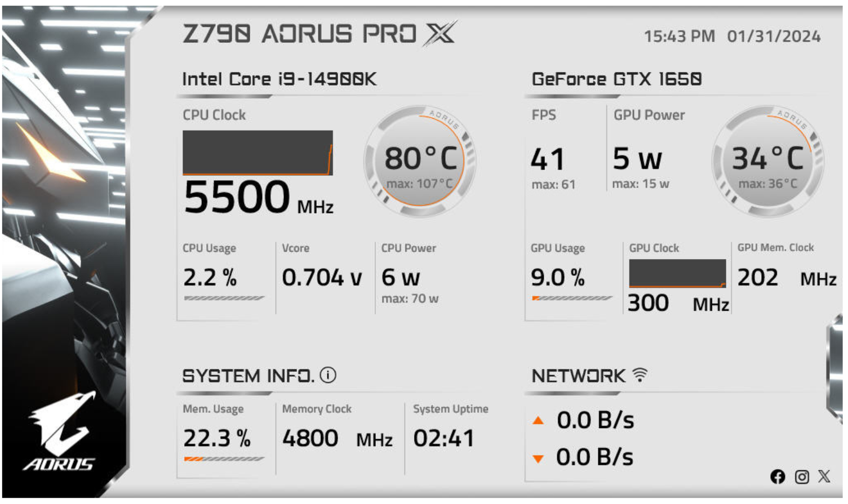Click the AORUS eagle logo
Viewport: 848px width, 504px height.
(x=59, y=432)
